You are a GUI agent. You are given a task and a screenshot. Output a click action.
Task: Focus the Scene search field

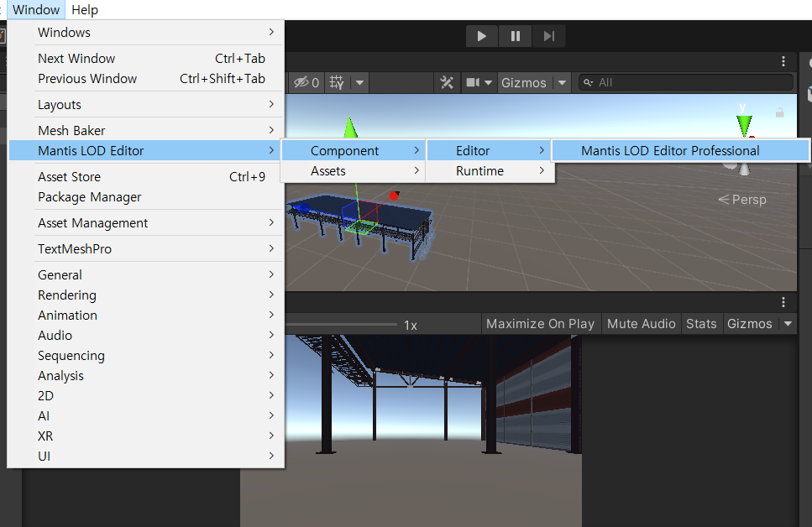686,82
